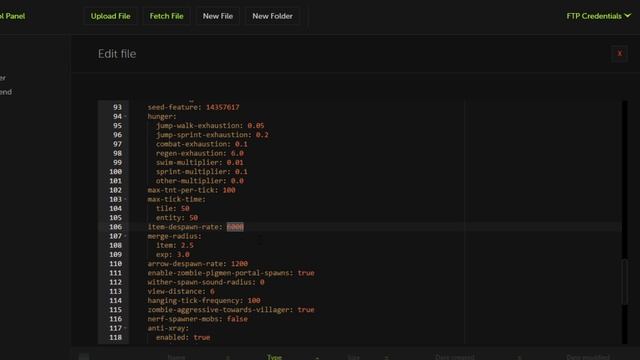Open the FTP Credentials dropdown
The width and height of the screenshot is (640, 360).
(598, 16)
